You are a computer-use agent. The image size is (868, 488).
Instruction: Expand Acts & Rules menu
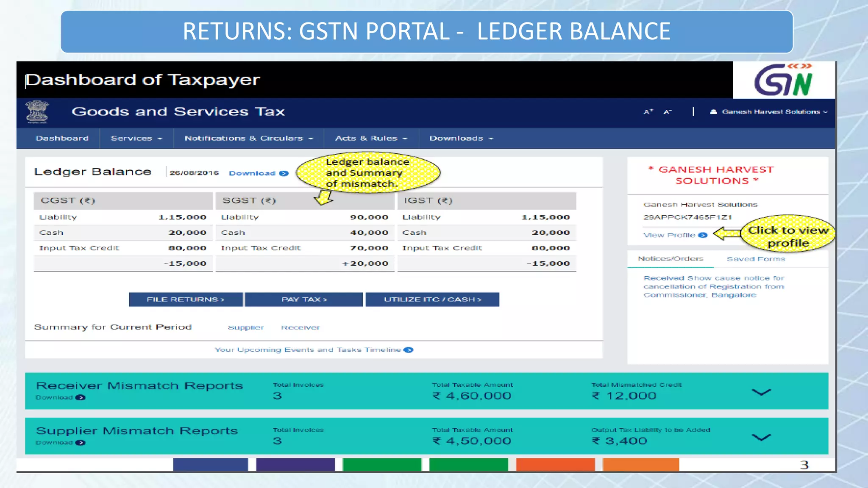pyautogui.click(x=371, y=138)
